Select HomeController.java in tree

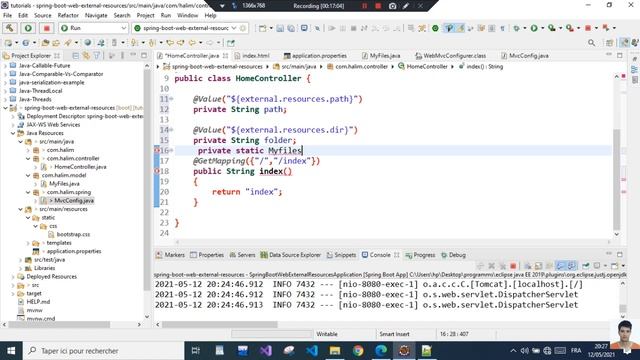click(80, 167)
